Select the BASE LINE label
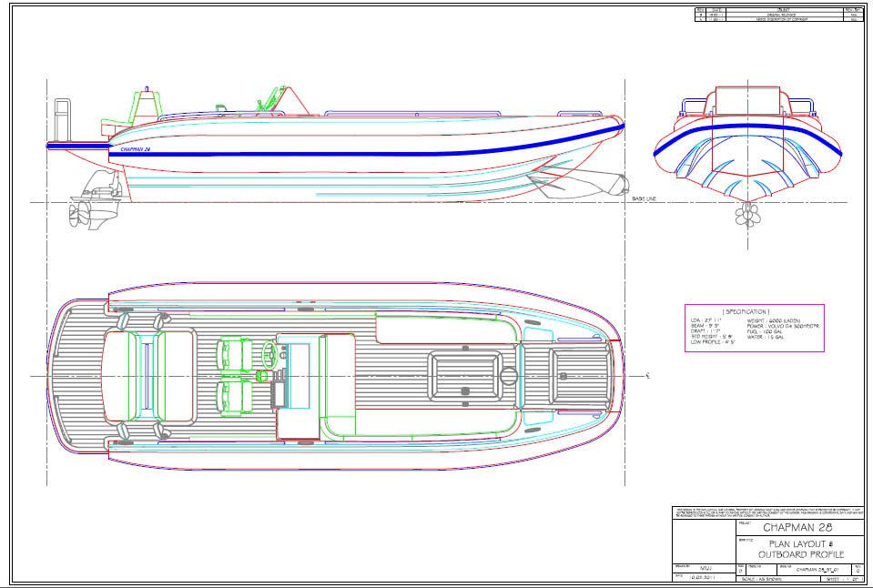This screenshot has height=588, width=873. (645, 198)
